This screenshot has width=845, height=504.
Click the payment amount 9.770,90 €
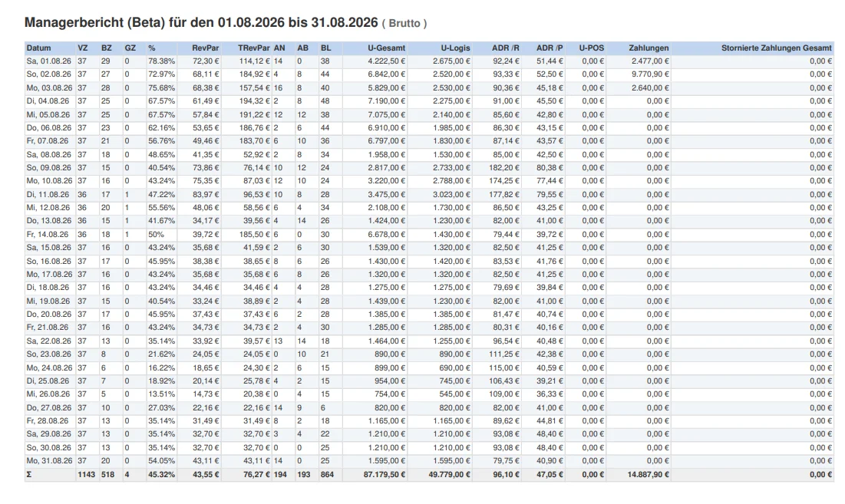[650, 74]
